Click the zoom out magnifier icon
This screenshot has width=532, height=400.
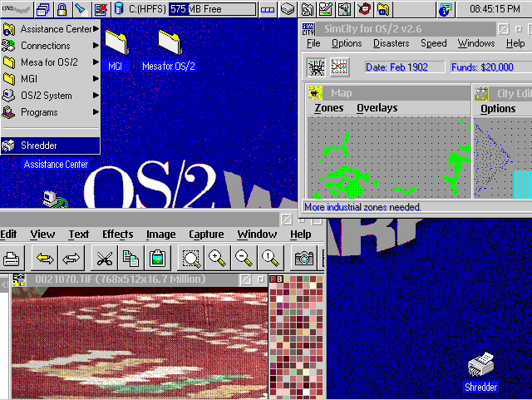(x=244, y=258)
